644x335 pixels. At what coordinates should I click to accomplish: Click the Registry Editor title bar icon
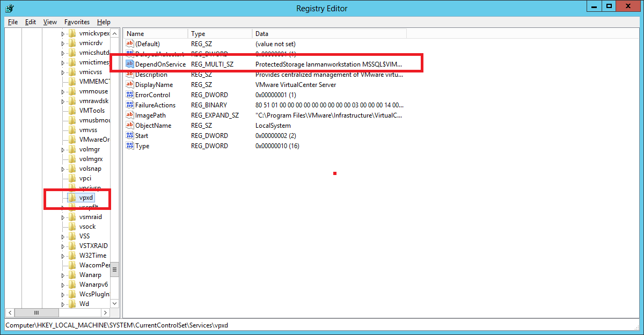click(9, 8)
